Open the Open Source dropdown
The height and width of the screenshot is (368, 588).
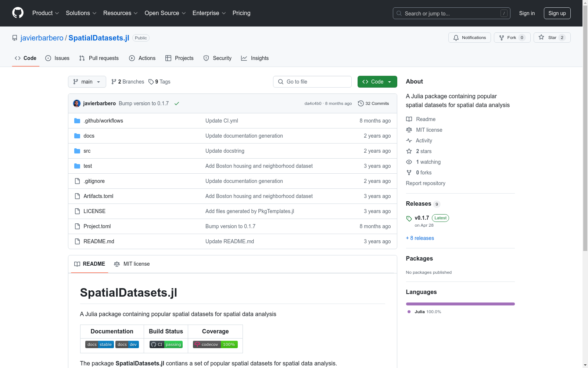point(165,13)
